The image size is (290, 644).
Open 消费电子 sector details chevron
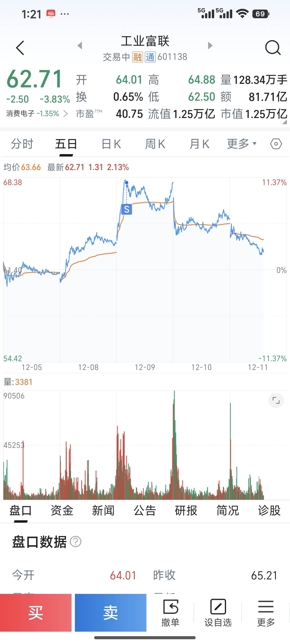[66, 114]
